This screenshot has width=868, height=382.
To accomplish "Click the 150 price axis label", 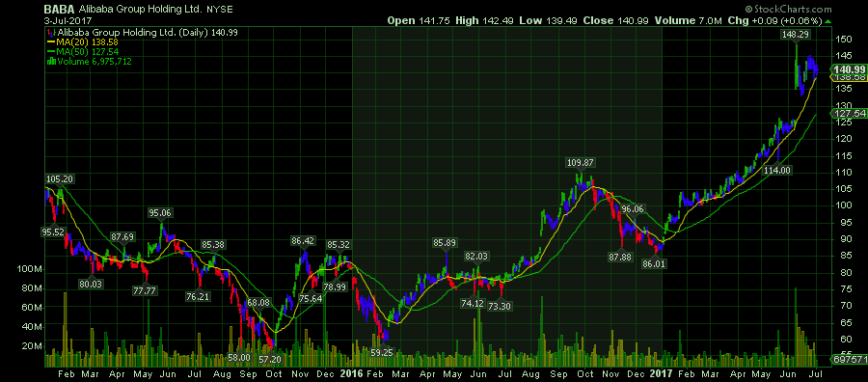I will pyautogui.click(x=844, y=40).
